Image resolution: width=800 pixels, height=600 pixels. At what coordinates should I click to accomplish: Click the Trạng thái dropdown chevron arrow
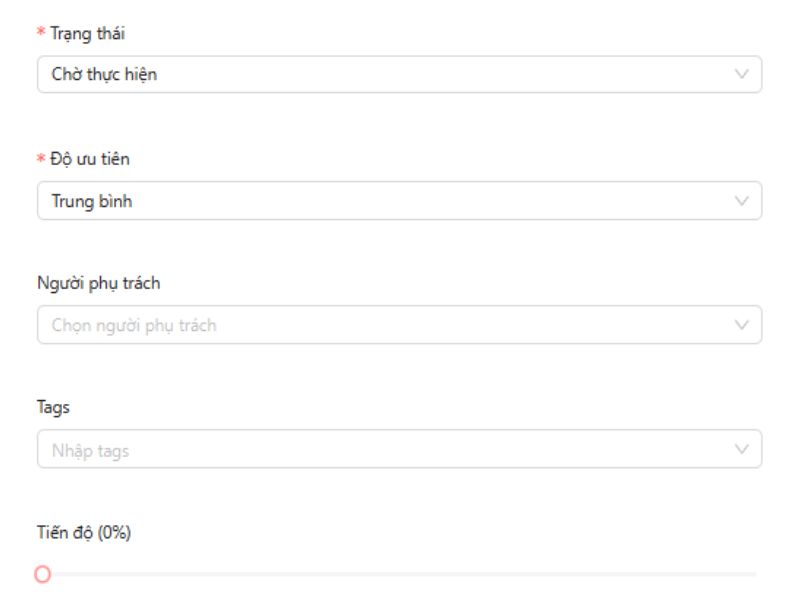pyautogui.click(x=741, y=74)
